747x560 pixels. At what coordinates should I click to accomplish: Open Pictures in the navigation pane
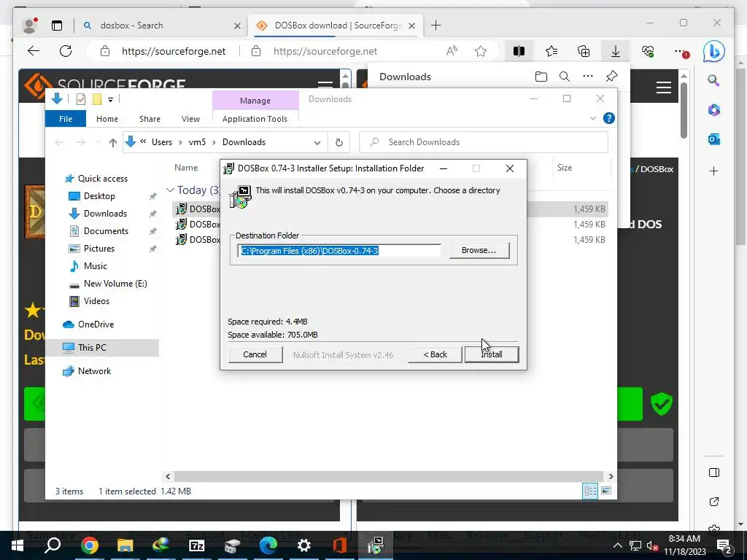[99, 248]
